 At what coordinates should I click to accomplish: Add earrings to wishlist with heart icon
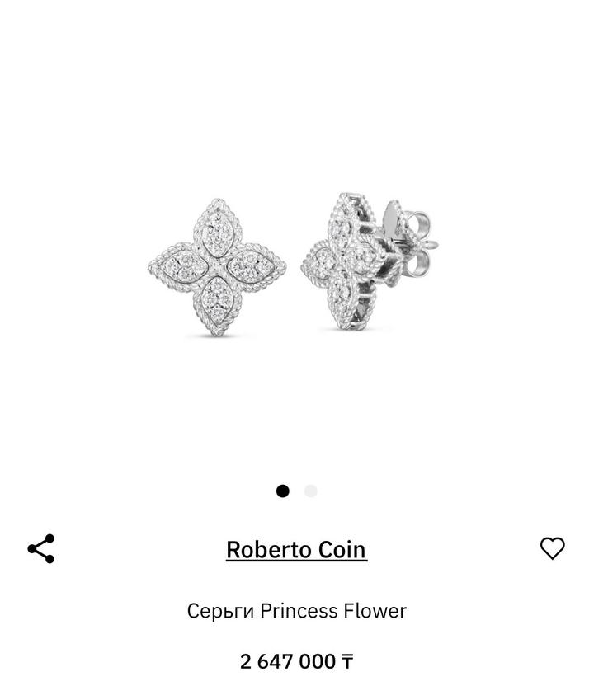click(x=553, y=548)
